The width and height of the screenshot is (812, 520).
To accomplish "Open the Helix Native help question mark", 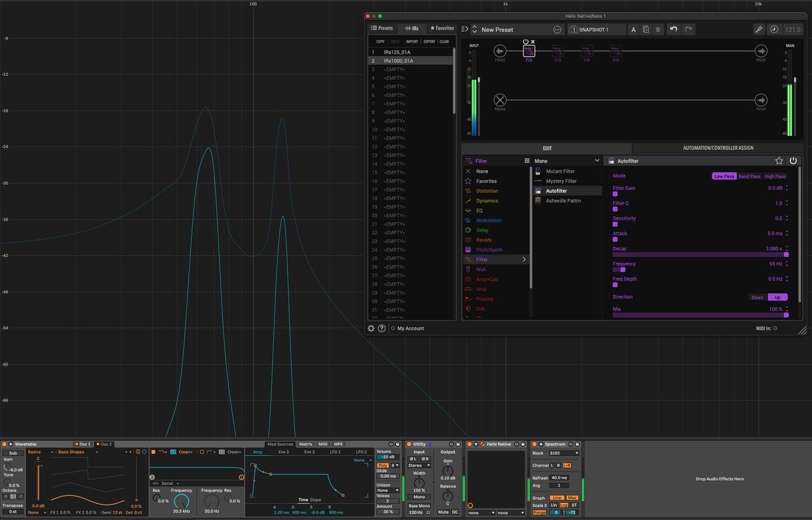I will (382, 328).
